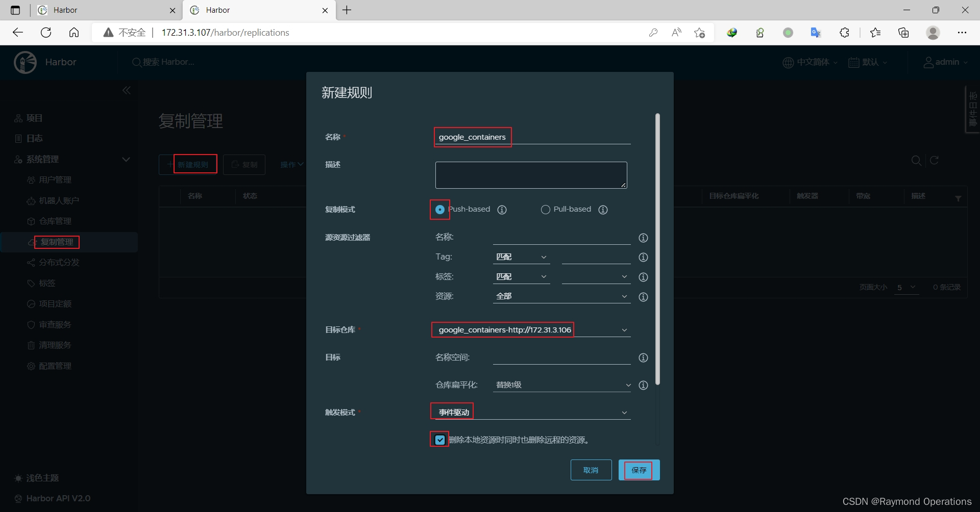Click the read aloud icon in address bar
The width and height of the screenshot is (980, 512).
coord(676,33)
